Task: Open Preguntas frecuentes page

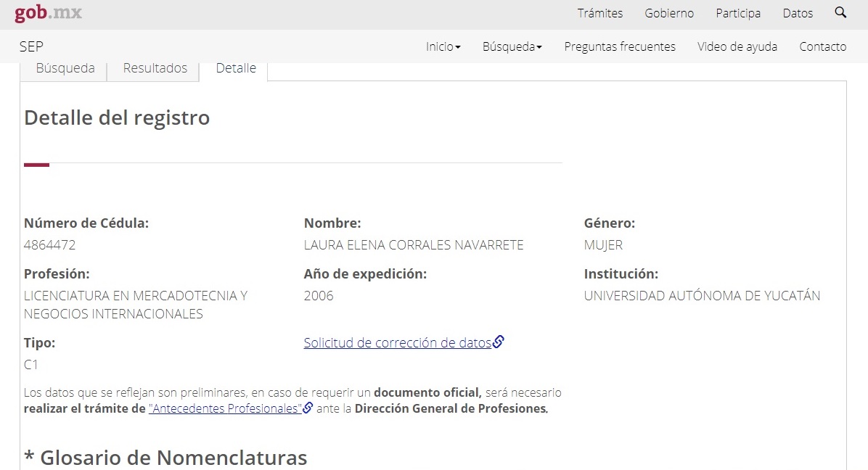Action: pyautogui.click(x=620, y=46)
